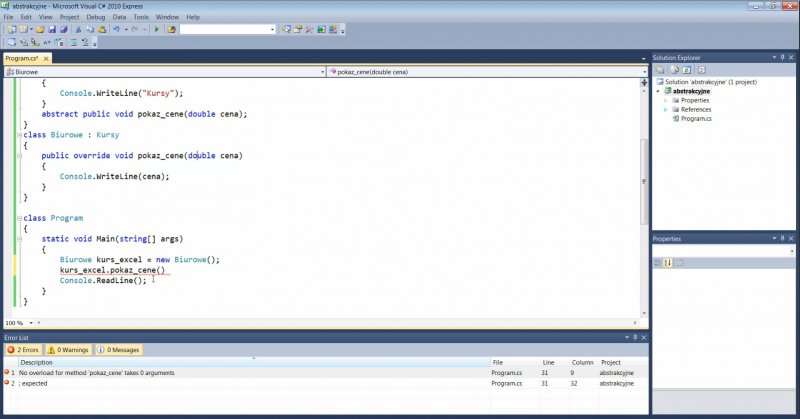Click the Paste toolbar icon
The width and height of the screenshot is (800, 419).
[x=103, y=30]
